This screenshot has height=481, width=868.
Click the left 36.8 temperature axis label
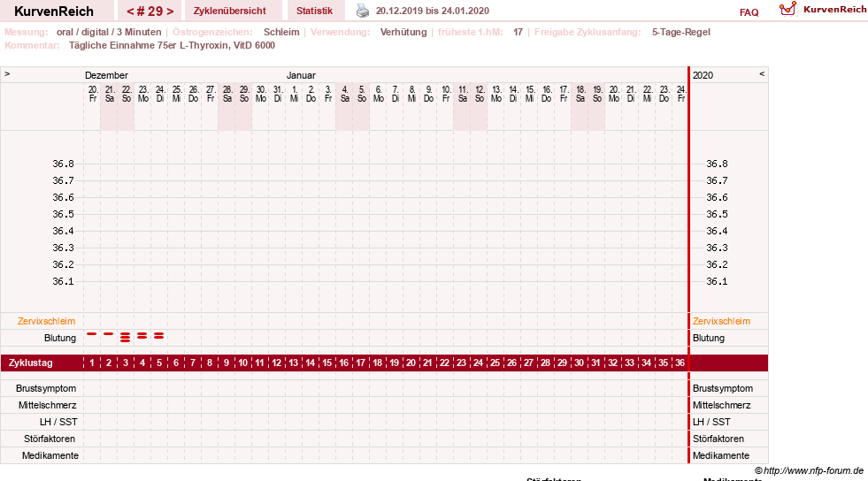pos(63,164)
